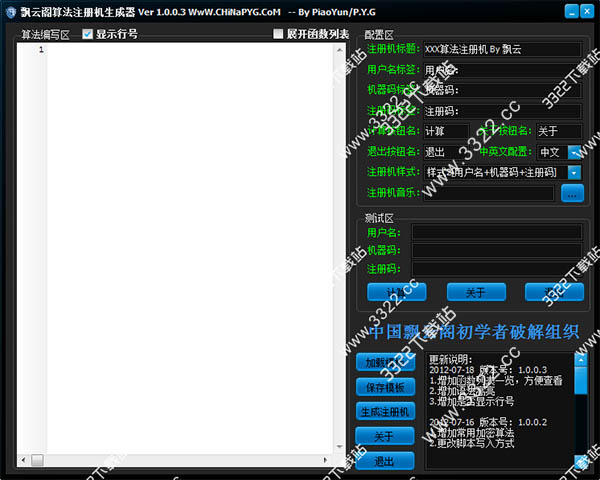This screenshot has width=600, height=480.
Task: Click the editor scroll-up arrow
Action: 339,50
